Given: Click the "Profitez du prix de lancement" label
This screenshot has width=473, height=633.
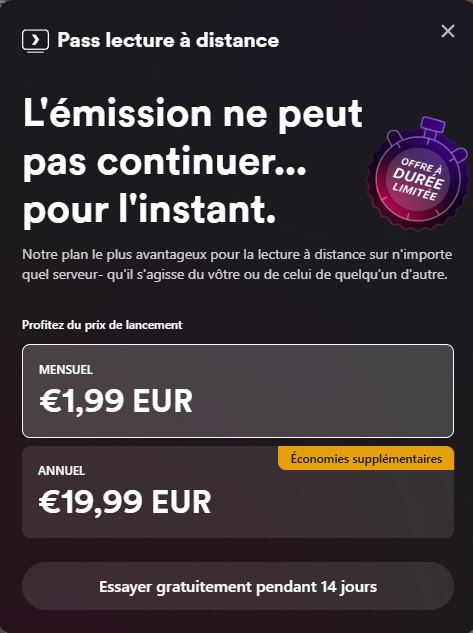Looking at the screenshot, I should tap(102, 325).
